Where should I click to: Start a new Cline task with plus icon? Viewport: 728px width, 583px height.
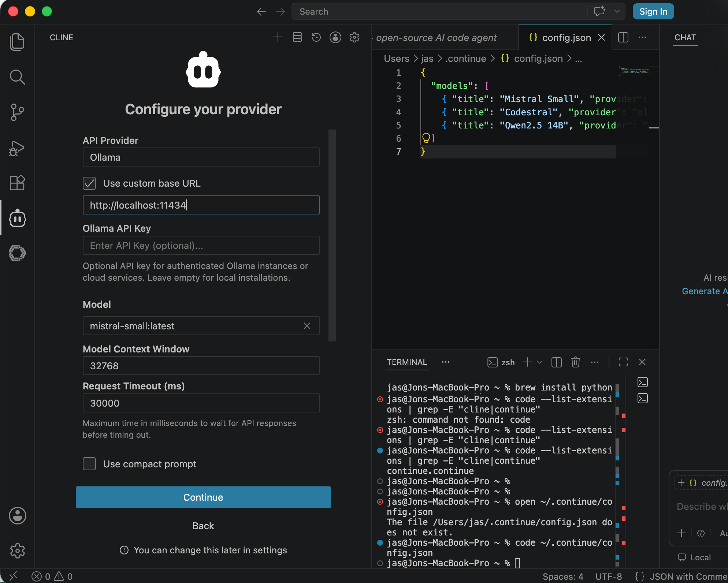point(278,37)
